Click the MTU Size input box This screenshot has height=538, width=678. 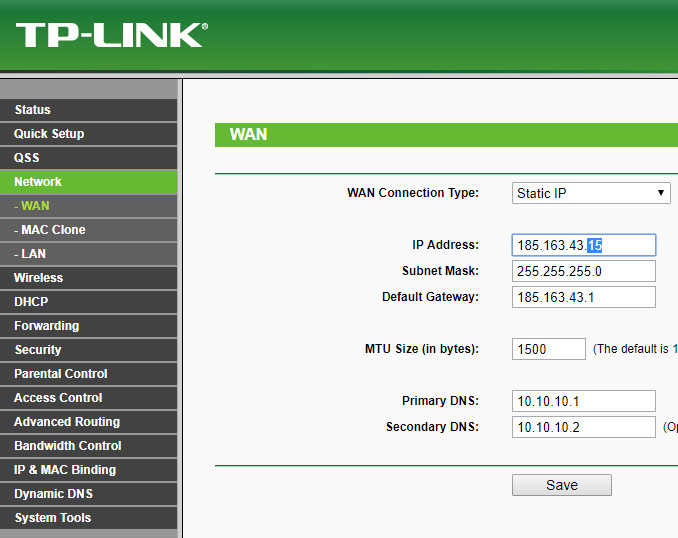tap(548, 349)
